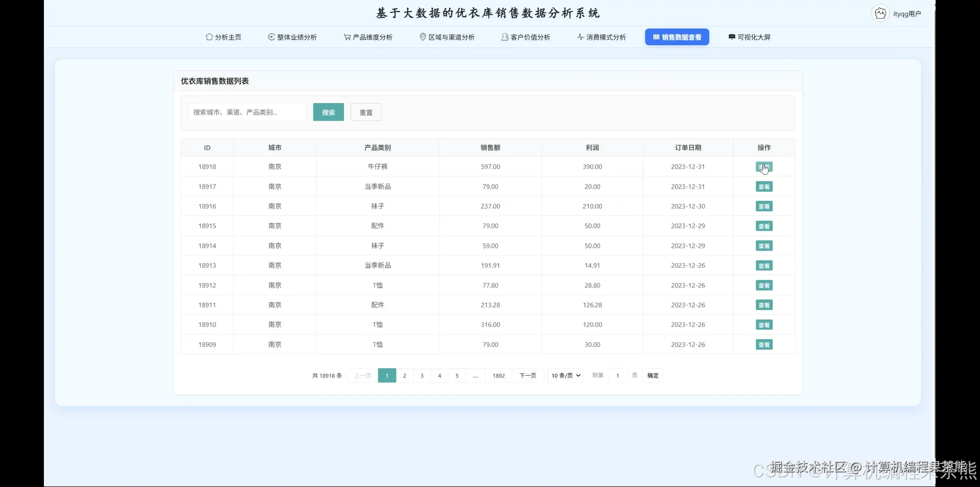Click the active 销售数据查看 tab

[x=677, y=37]
